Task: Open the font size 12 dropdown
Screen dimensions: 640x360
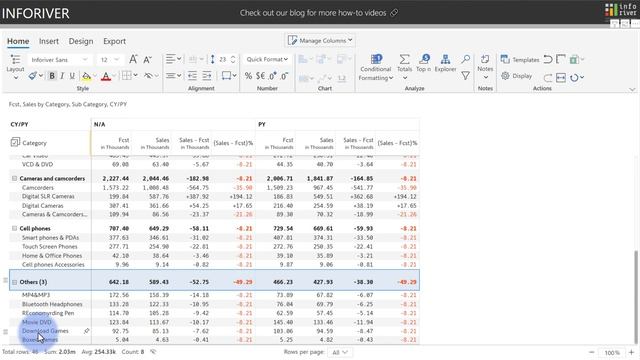Action: coord(109,60)
